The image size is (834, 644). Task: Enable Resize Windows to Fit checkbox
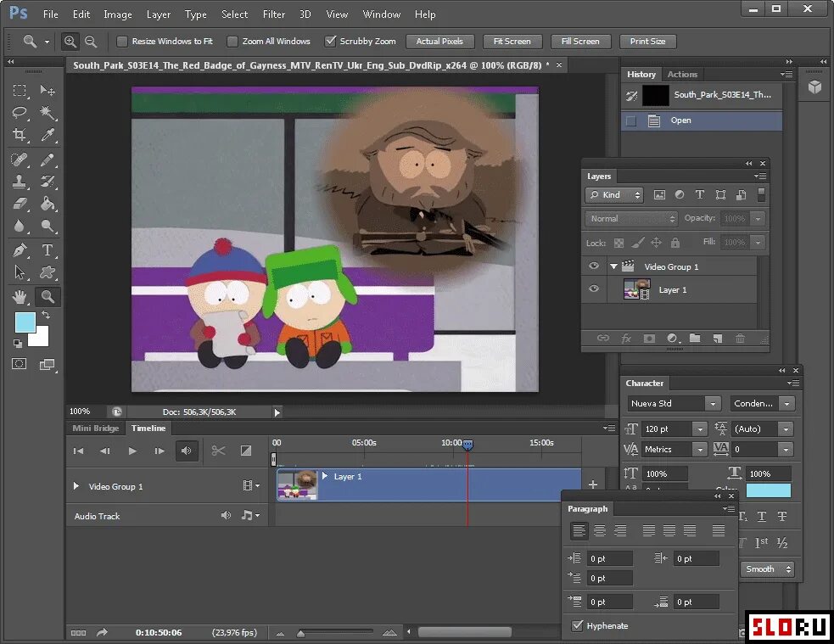(122, 42)
